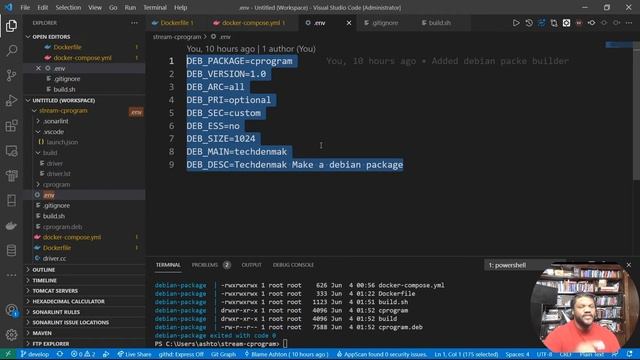Image resolution: width=640 pixels, height=360 pixels.
Task: Expand the Sonarlint Rules section
Action: [x=56, y=312]
